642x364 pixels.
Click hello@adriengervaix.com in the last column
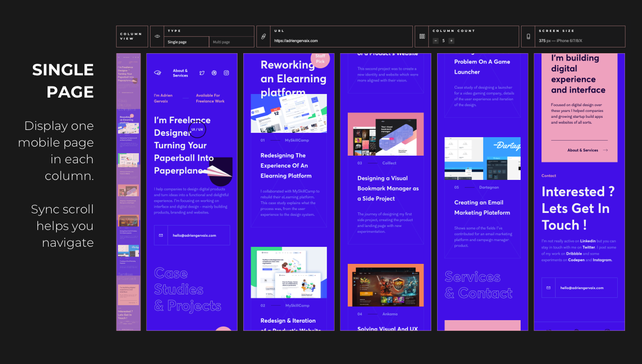point(582,288)
